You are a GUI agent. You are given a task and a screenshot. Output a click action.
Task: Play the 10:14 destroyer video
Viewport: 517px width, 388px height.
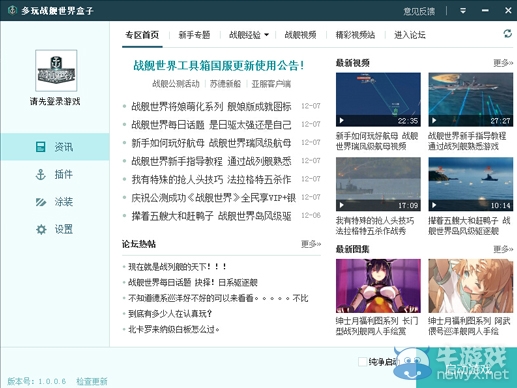(471, 184)
